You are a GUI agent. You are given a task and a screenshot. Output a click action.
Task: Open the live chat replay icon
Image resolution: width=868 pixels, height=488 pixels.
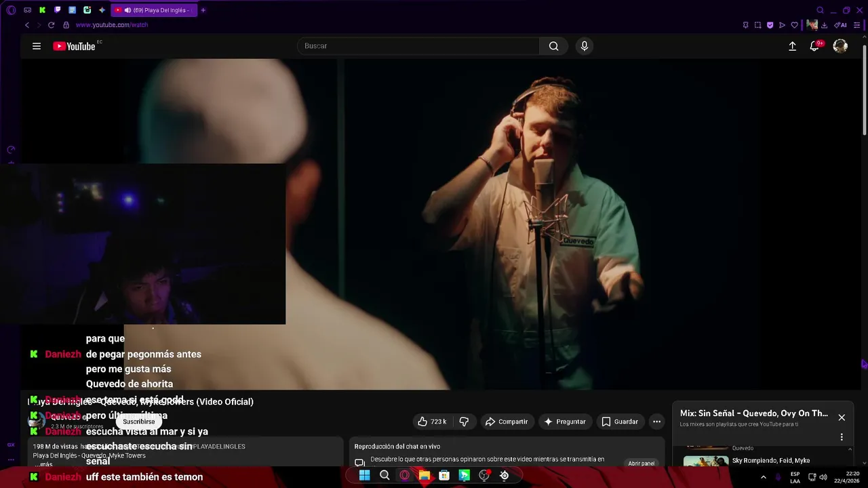pyautogui.click(x=359, y=463)
